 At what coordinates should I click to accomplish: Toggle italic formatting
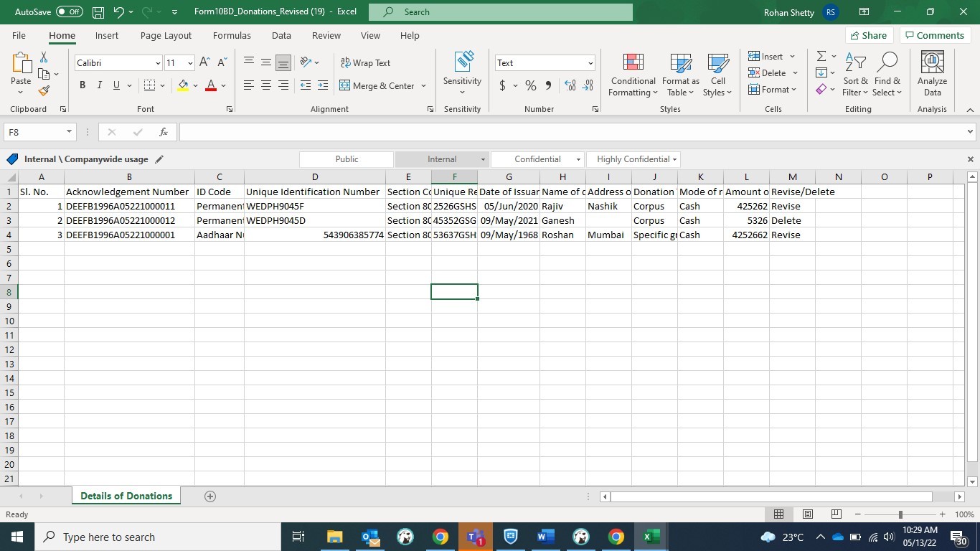coord(99,85)
